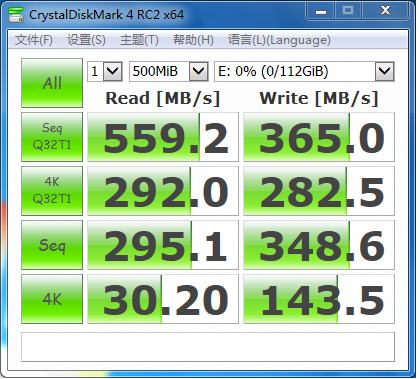Image resolution: width=420 pixels, height=379 pixels.
Task: Minimize the CrystalDiskMark window
Action: click(321, 11)
